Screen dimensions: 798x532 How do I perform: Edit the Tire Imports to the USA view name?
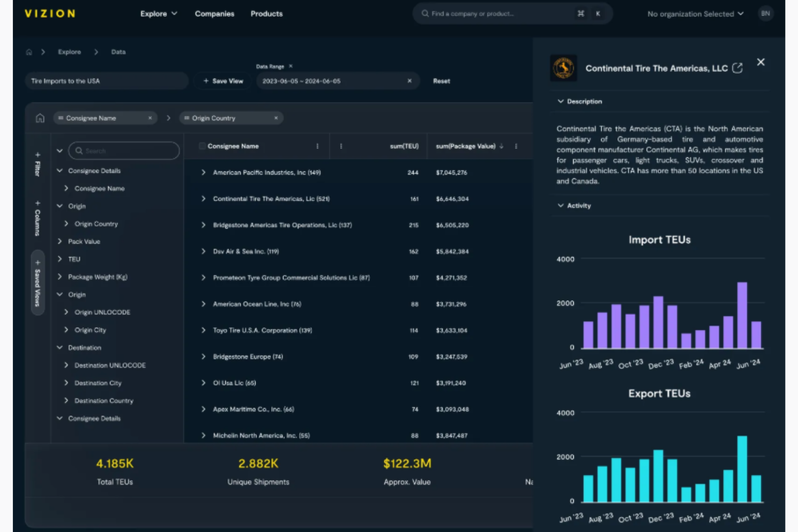[x=106, y=81]
